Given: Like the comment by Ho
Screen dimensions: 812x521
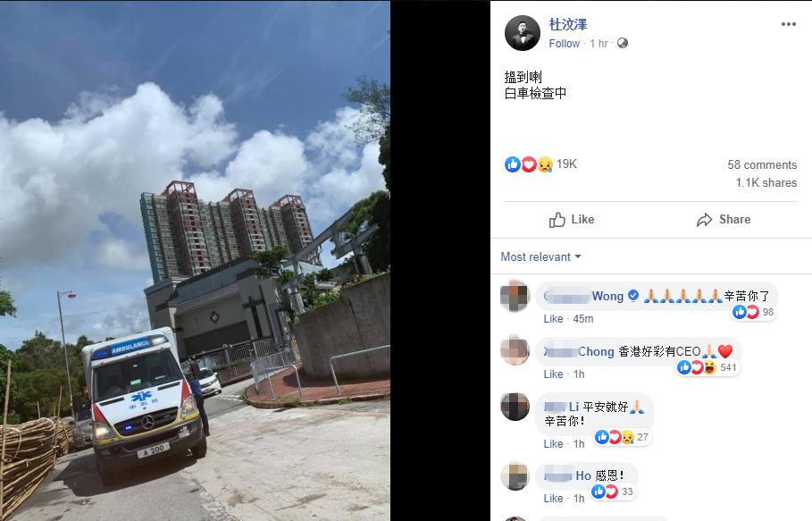Looking at the screenshot, I should click(553, 499).
